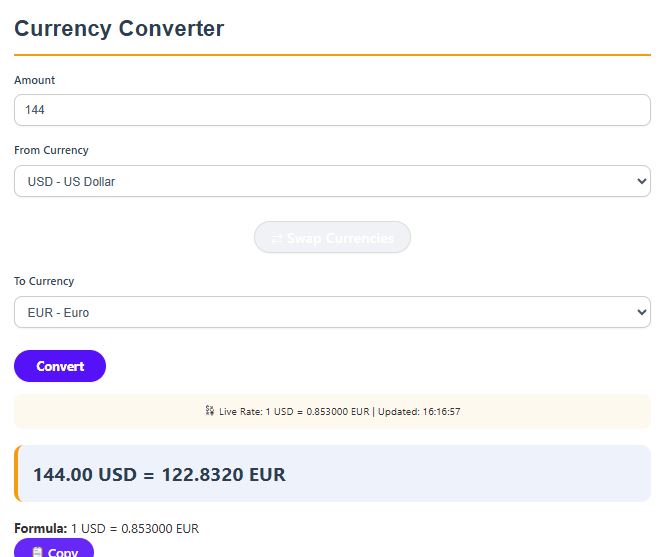Click the bold Formula label
The image size is (671, 557).
point(40,528)
